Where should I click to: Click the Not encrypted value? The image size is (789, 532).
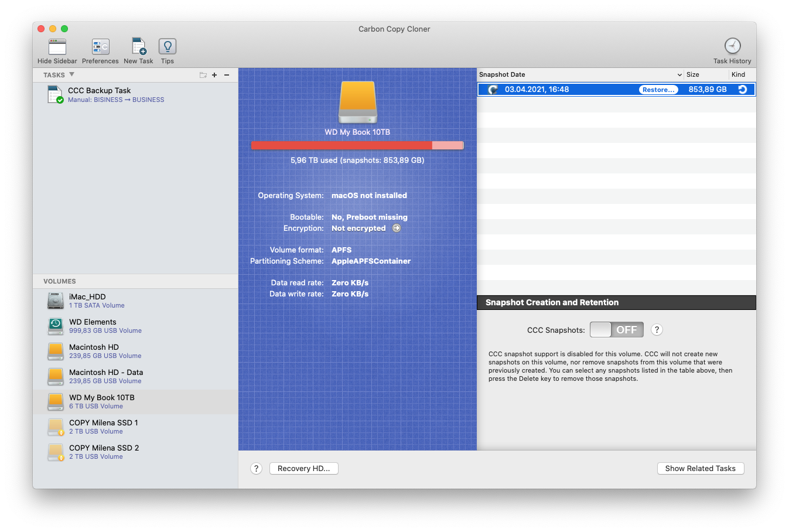pos(358,229)
